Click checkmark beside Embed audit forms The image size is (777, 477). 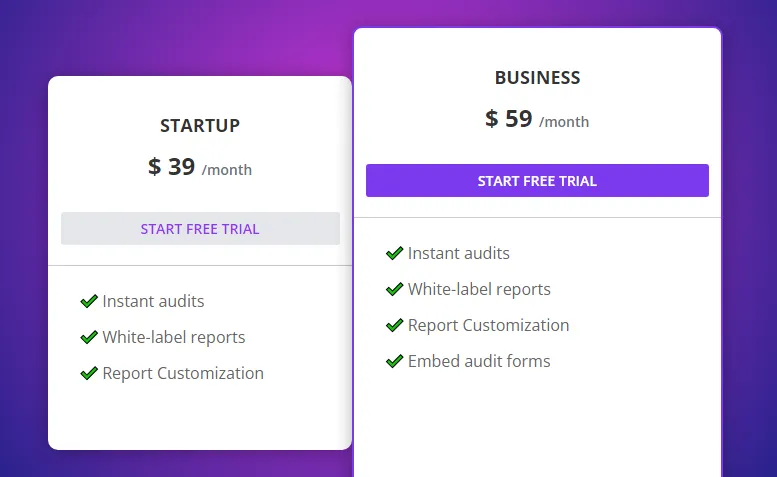(394, 361)
